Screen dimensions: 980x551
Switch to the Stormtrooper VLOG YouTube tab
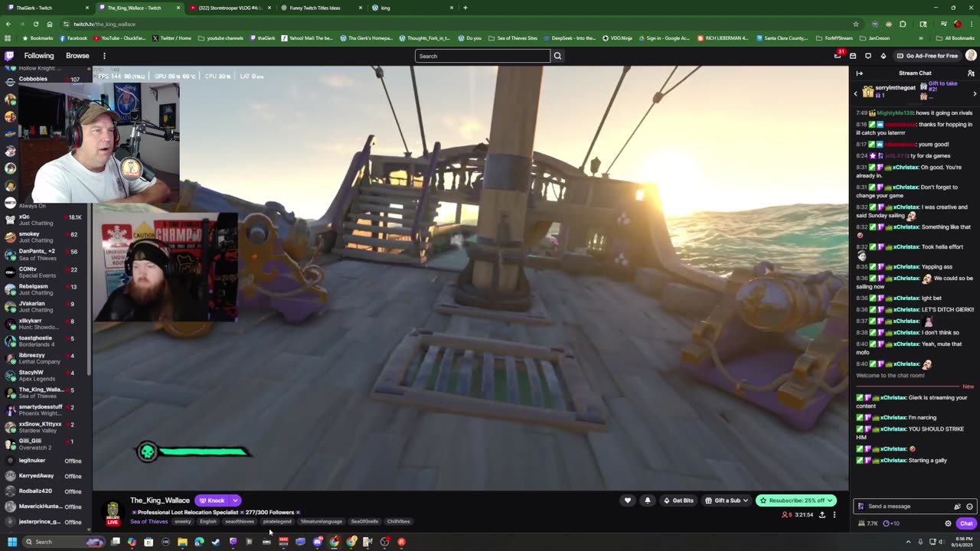pyautogui.click(x=228, y=8)
